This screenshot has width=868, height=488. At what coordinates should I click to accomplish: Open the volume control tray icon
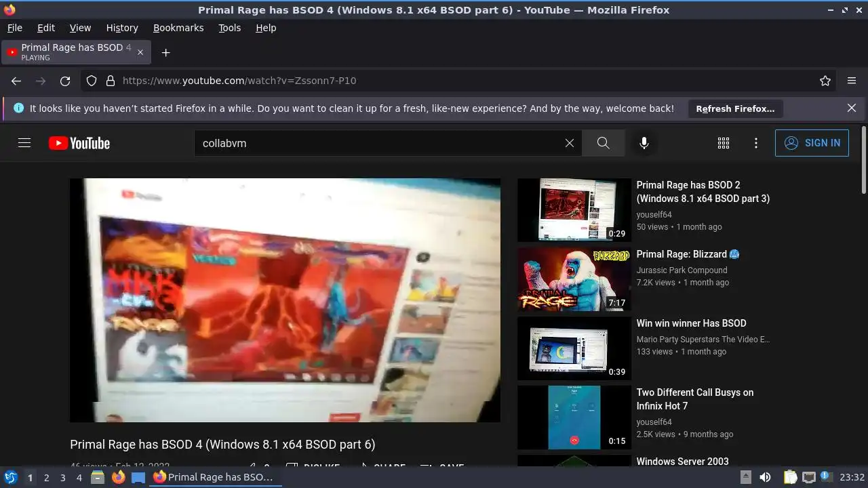[765, 477]
